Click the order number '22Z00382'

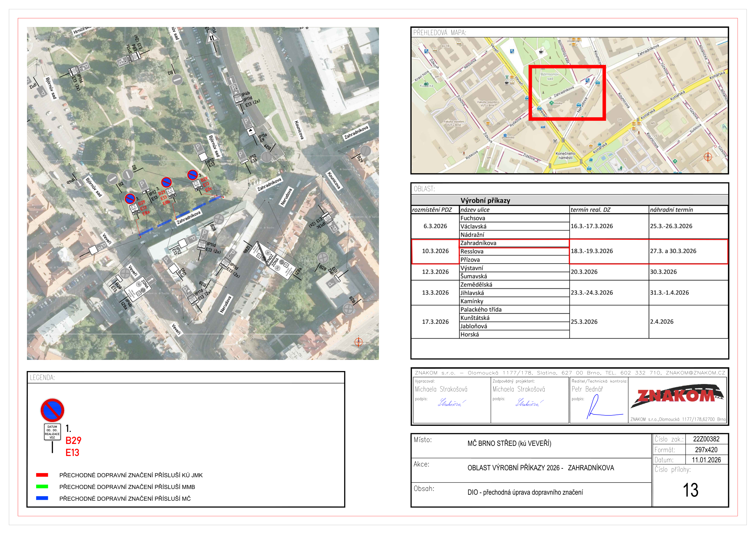tap(706, 439)
